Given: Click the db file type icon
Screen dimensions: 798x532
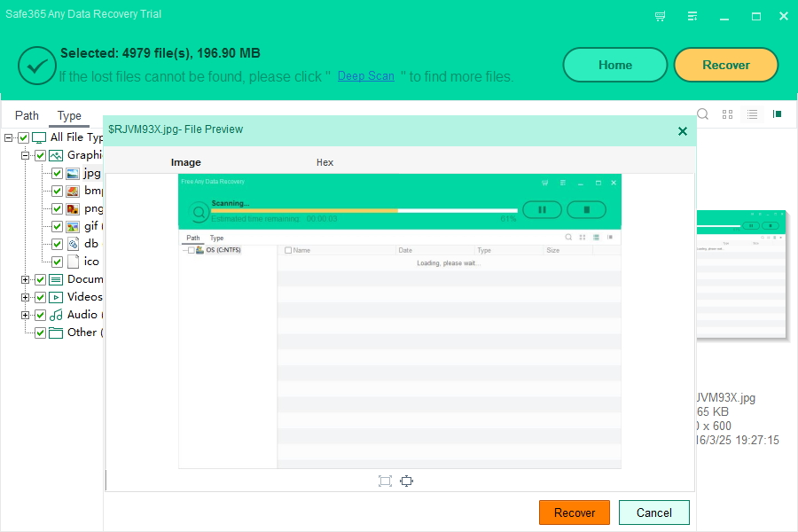Looking at the screenshot, I should click(x=73, y=245).
